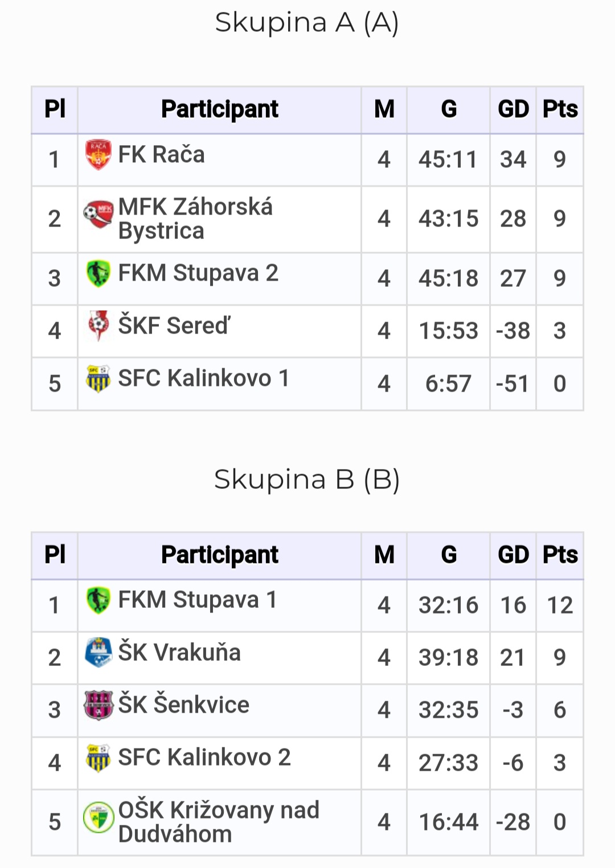Open the FKM Stupava 1 team name
This screenshot has height=868, width=615.
click(x=198, y=600)
